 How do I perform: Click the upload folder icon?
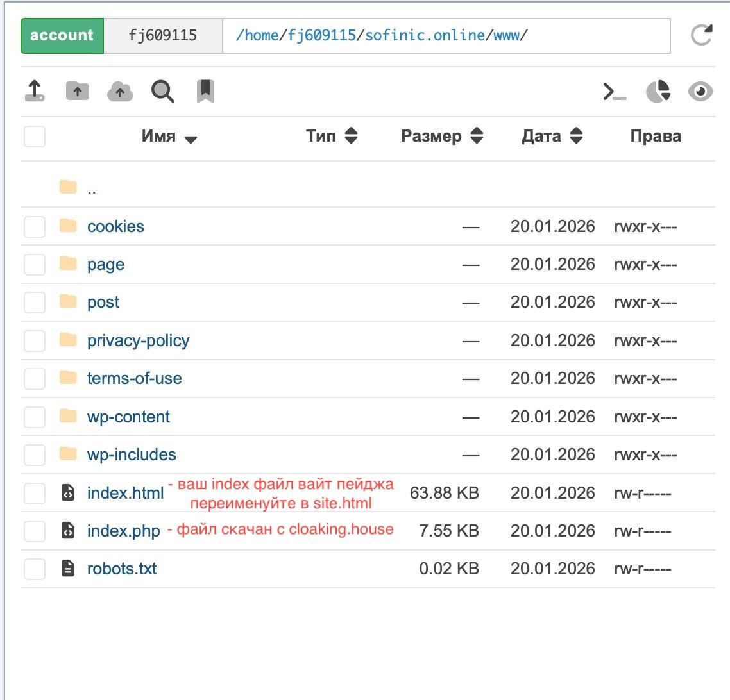click(x=78, y=91)
